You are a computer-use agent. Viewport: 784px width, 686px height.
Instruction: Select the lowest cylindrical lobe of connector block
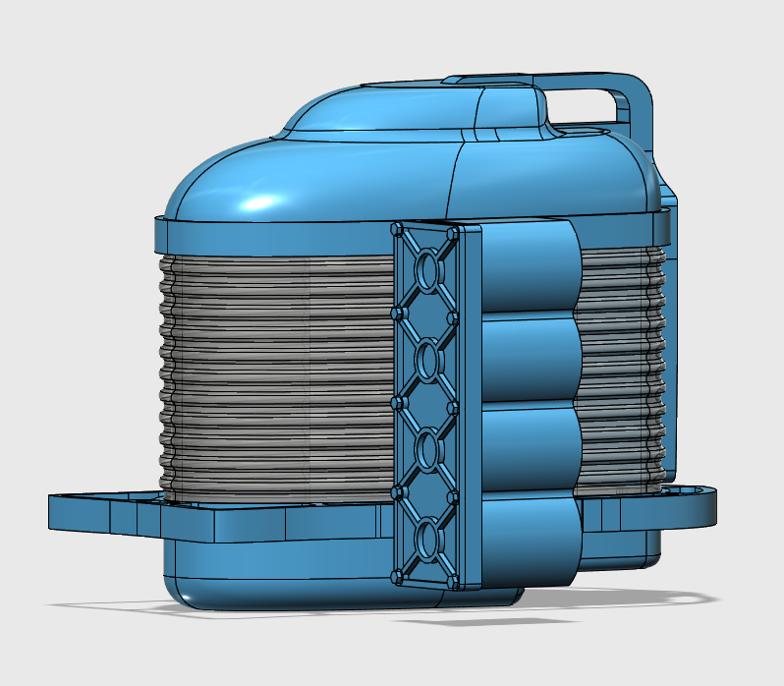(x=530, y=539)
